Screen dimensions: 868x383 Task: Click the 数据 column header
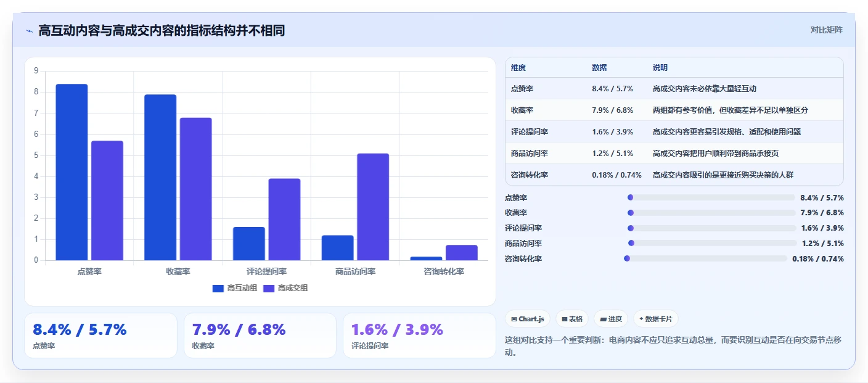pyautogui.click(x=599, y=68)
